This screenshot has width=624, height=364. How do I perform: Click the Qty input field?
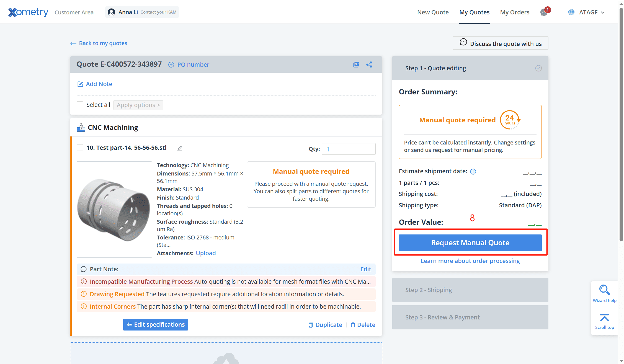(x=348, y=149)
